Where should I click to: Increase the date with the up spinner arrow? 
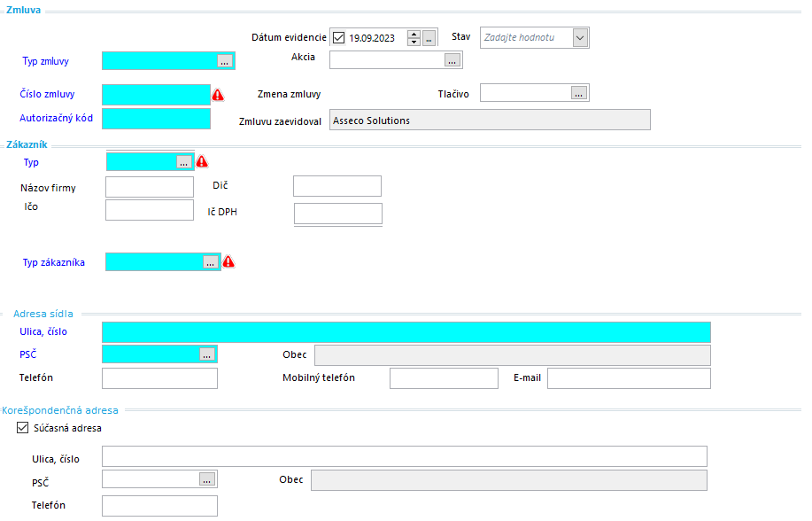coord(414,35)
